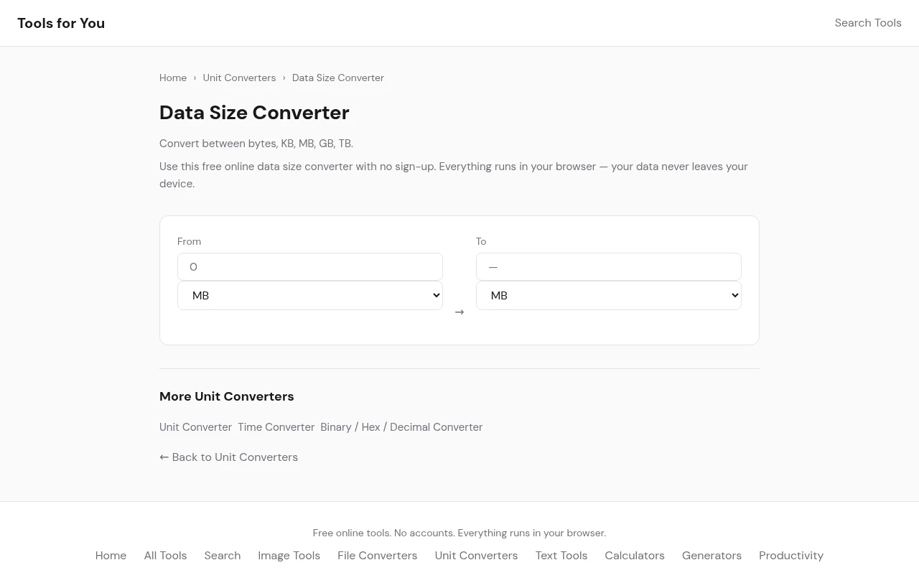919x588 pixels.
Task: Expand the From unit dropdown
Action: (309, 296)
